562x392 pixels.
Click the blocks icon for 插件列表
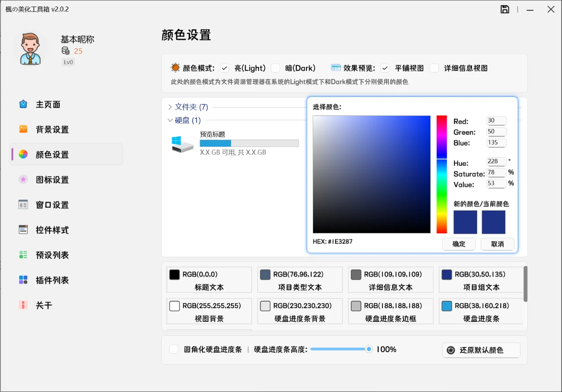(23, 280)
